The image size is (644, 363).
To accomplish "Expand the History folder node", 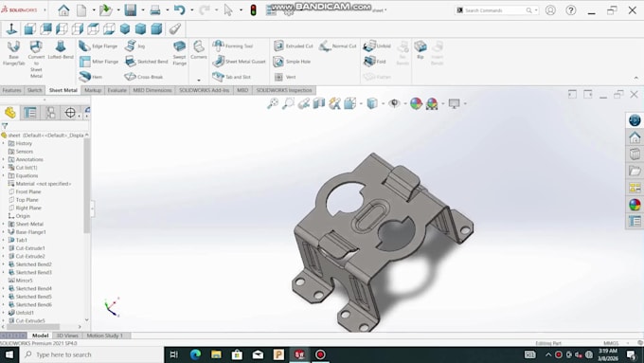I will [4, 143].
